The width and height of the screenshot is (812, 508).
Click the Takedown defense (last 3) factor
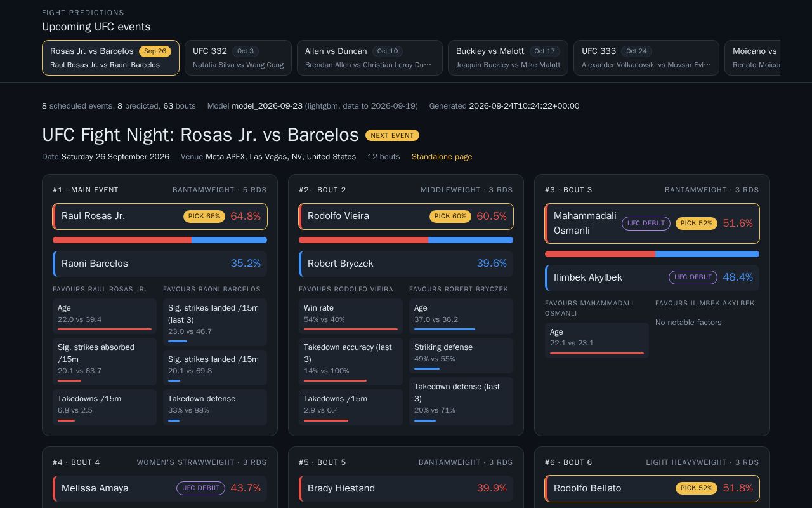pyautogui.click(x=461, y=401)
